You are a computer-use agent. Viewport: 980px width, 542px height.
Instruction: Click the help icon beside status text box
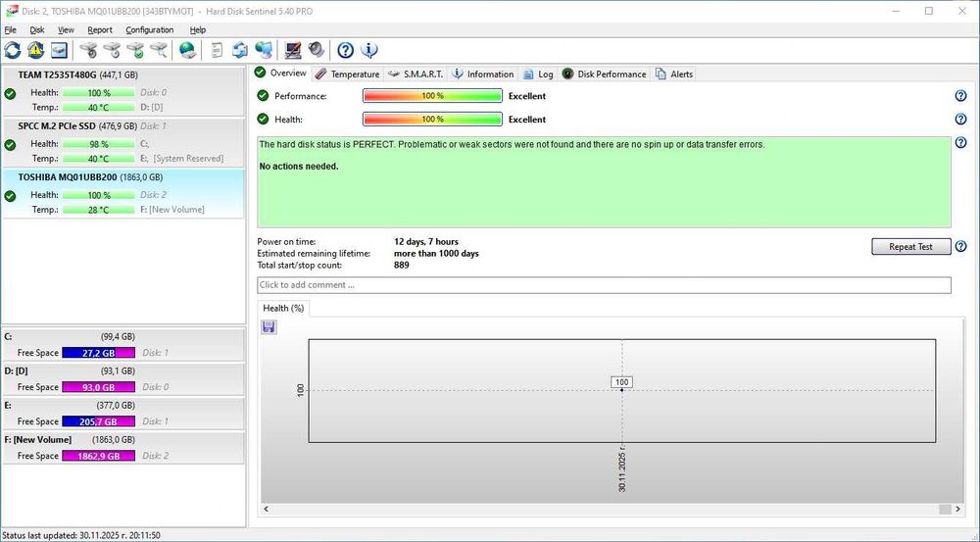(x=960, y=142)
